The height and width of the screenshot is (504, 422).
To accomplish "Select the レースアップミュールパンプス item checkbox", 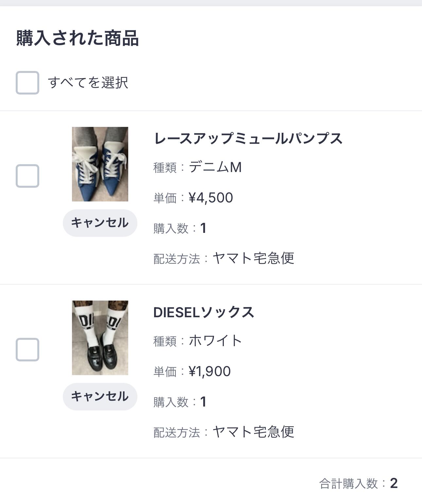I will tap(27, 176).
